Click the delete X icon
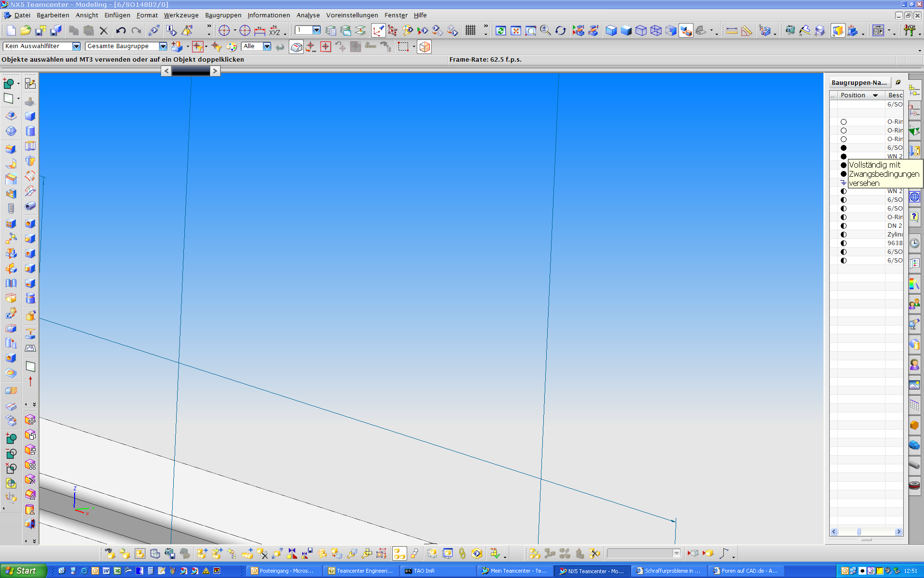 103,31
